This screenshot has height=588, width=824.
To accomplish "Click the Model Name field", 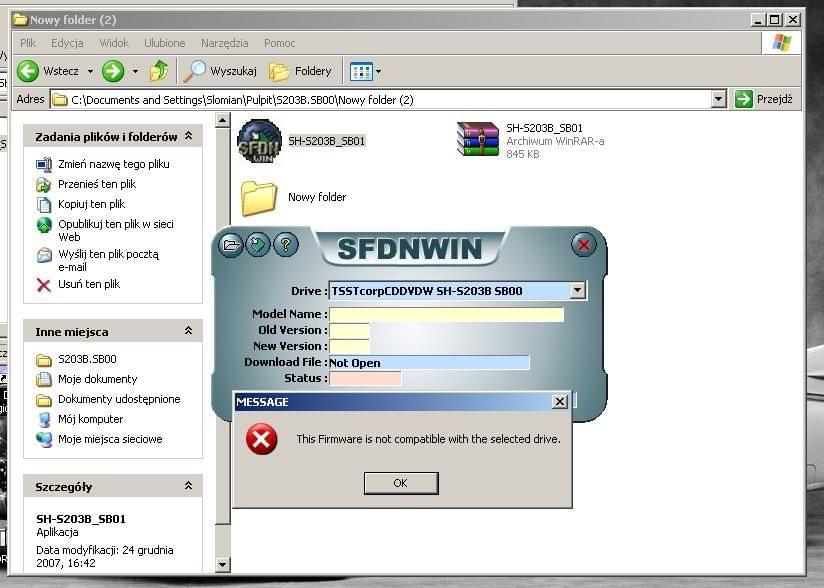I will pos(447,314).
